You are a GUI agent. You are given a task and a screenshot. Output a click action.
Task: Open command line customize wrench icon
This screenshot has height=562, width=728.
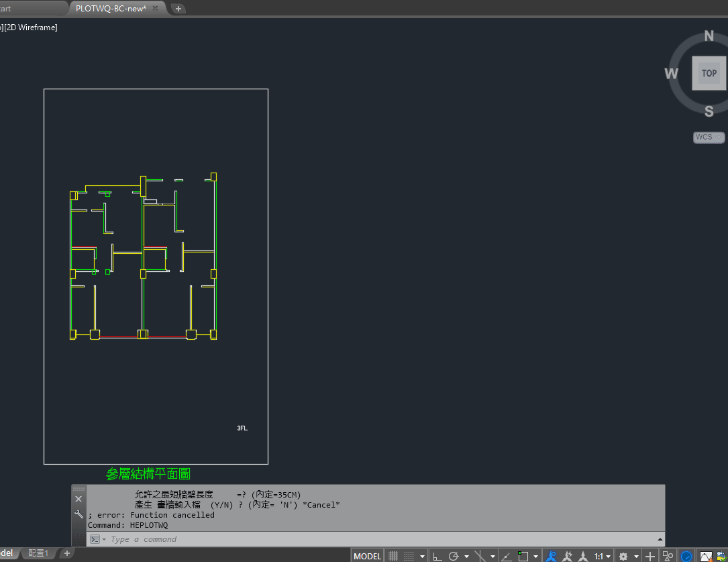pos(79,514)
